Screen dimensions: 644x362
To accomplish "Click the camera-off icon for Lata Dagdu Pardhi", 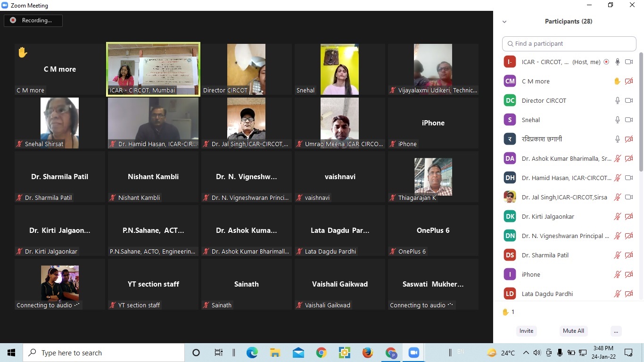I will tap(628, 294).
